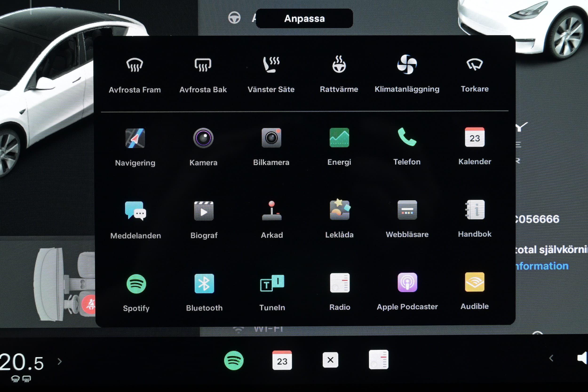
Task: Open the Bluetooth app
Action: [x=204, y=293]
